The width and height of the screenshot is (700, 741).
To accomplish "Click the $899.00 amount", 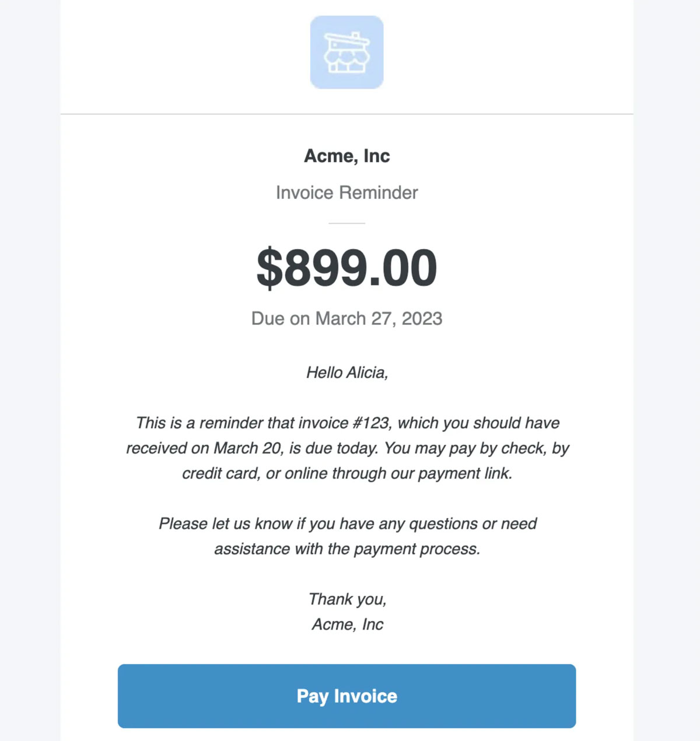I will (x=347, y=267).
